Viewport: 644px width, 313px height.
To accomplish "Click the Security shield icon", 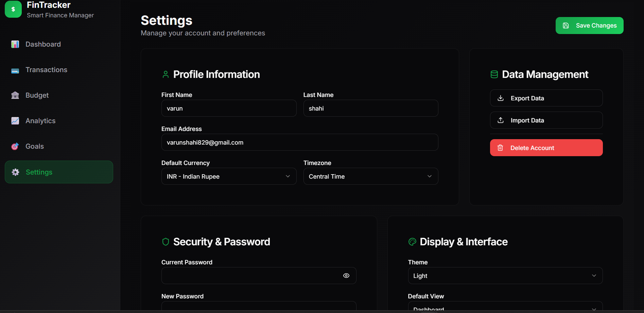I will tap(166, 242).
